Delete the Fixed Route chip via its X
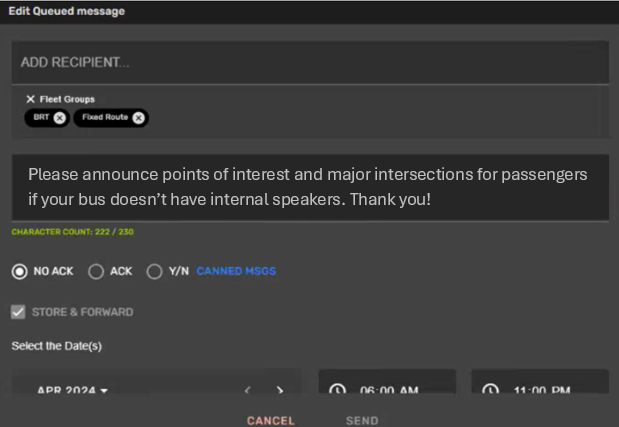Screen dimensions: 619x427 click(x=138, y=117)
